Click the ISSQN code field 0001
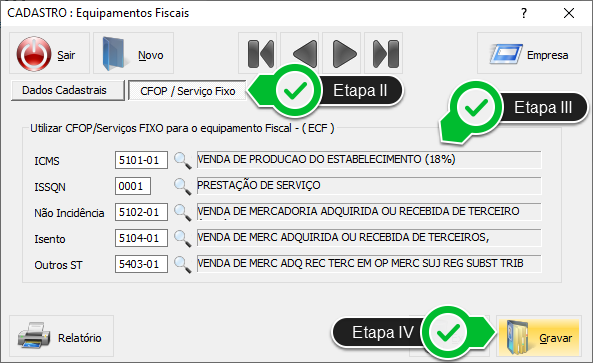593x363 pixels. pos(133,186)
